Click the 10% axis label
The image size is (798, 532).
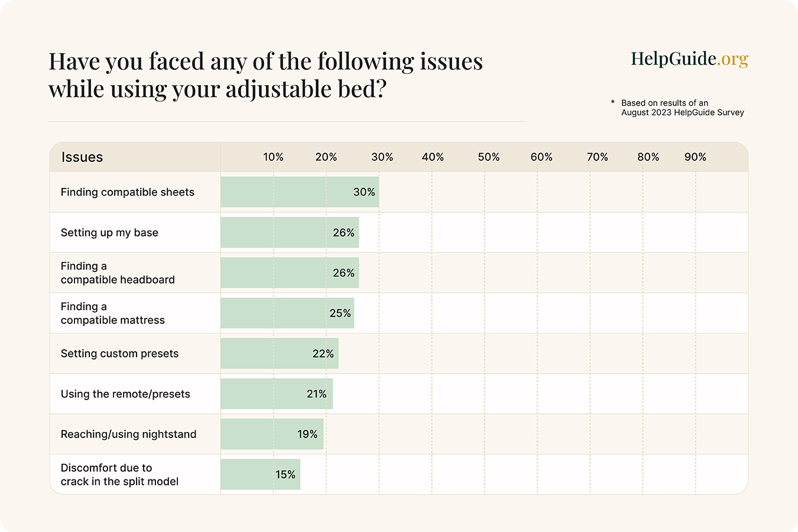click(273, 157)
